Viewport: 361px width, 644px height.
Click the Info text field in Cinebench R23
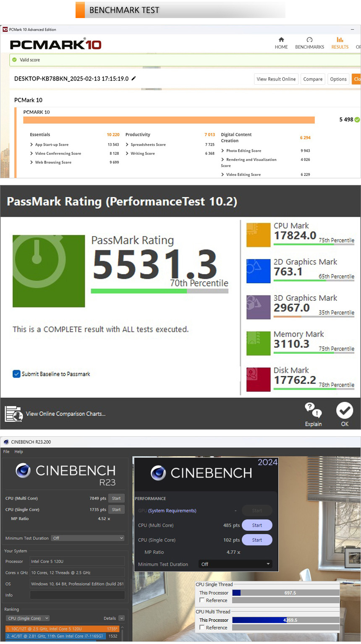tap(77, 595)
